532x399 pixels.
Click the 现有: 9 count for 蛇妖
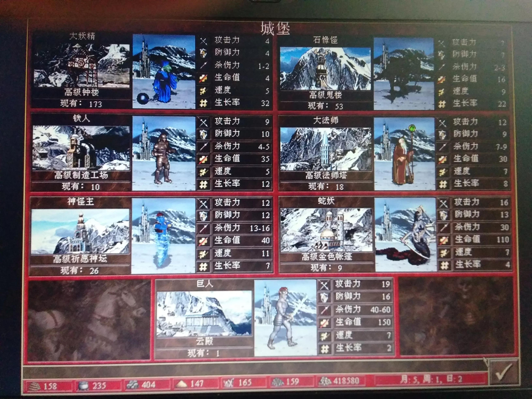(x=326, y=268)
